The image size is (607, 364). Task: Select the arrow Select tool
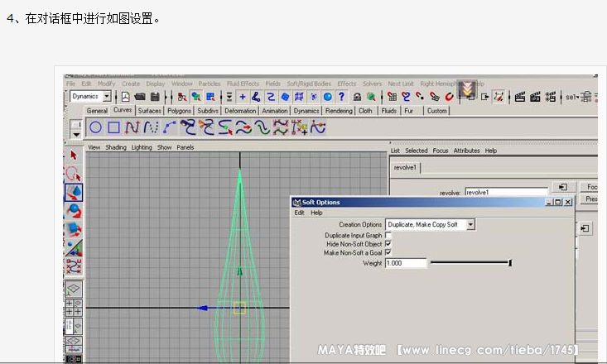pyautogui.click(x=74, y=156)
